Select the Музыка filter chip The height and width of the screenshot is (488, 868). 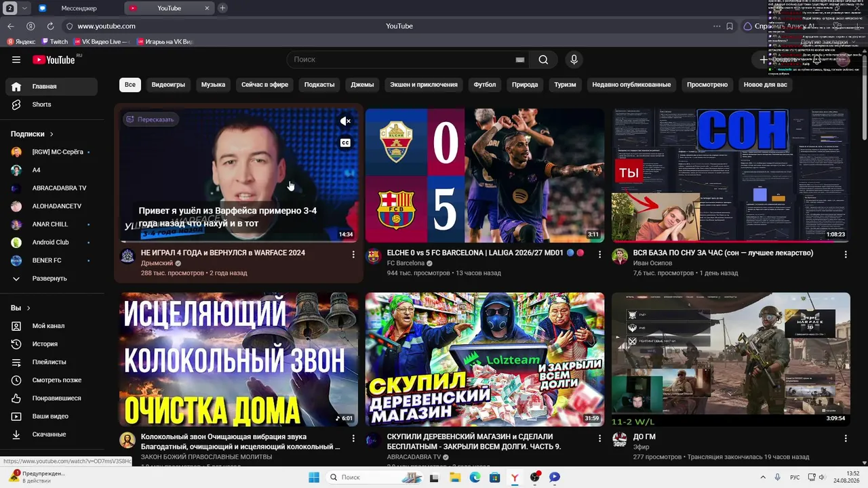point(213,85)
